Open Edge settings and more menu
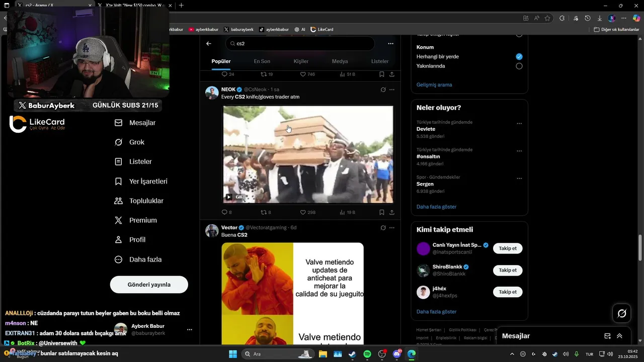644x362 pixels. (x=624, y=18)
